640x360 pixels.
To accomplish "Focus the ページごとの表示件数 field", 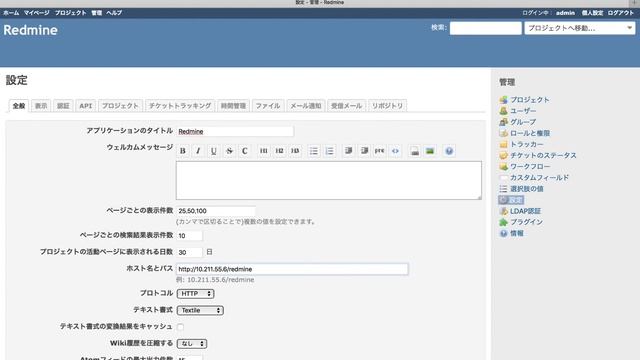I will [x=216, y=211].
